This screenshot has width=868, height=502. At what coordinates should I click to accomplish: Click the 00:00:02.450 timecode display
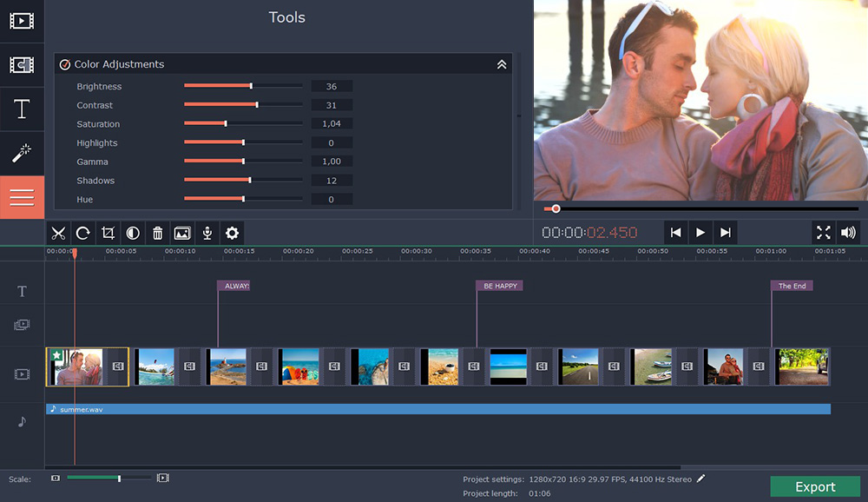click(589, 233)
